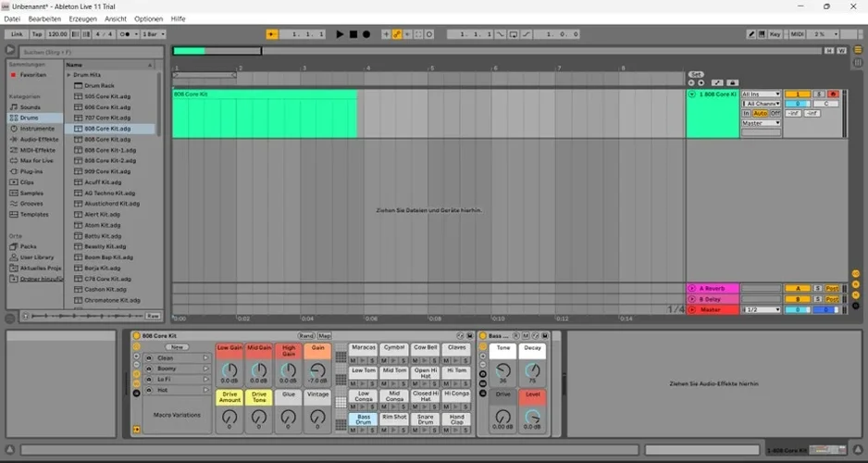Set track monitoring to Off

[x=775, y=114]
